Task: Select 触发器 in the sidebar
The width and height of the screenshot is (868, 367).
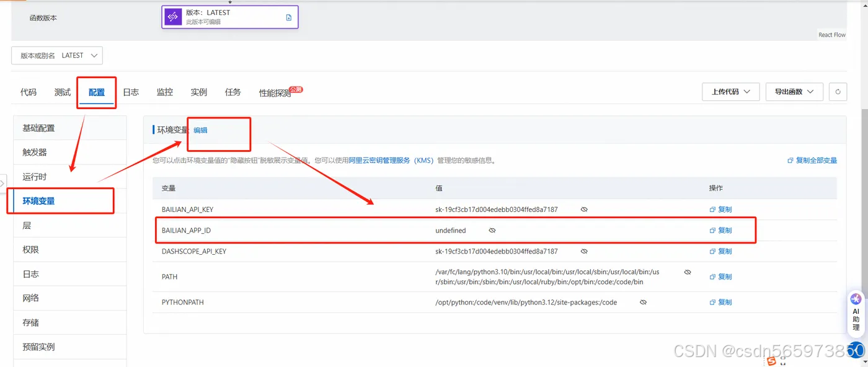Action: coord(70,152)
